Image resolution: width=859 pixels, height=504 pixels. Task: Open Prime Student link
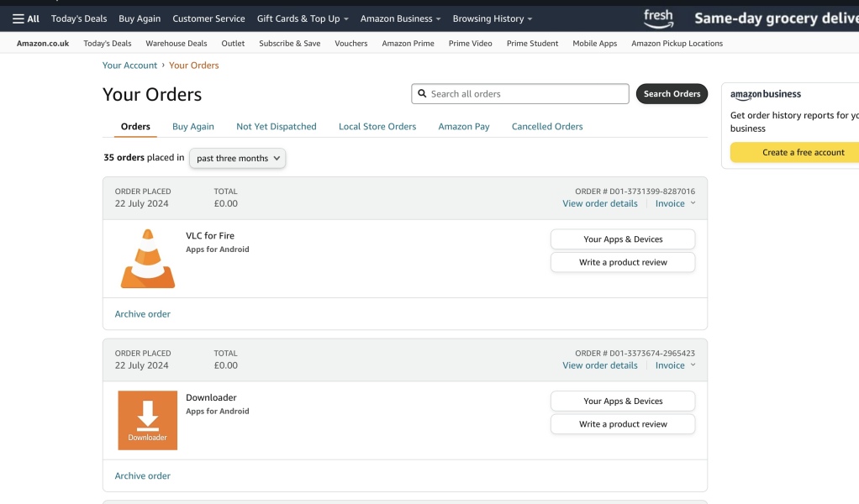(x=533, y=43)
